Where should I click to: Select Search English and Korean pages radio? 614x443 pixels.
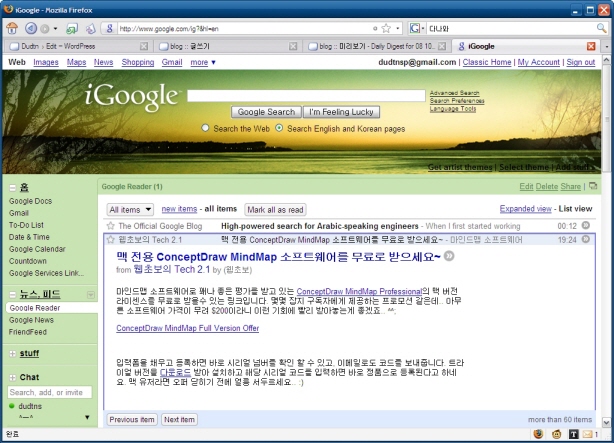(x=279, y=128)
